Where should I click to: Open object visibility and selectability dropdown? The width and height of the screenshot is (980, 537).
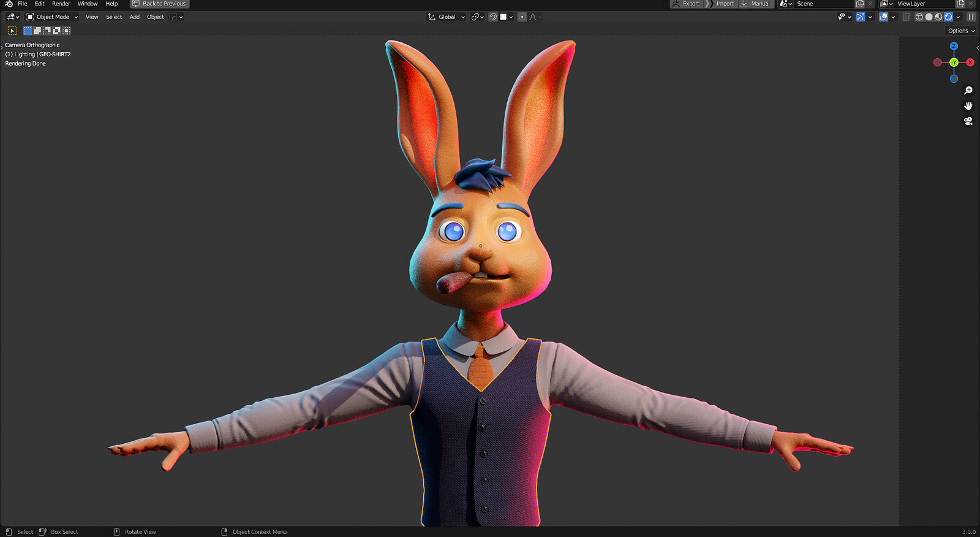click(845, 17)
